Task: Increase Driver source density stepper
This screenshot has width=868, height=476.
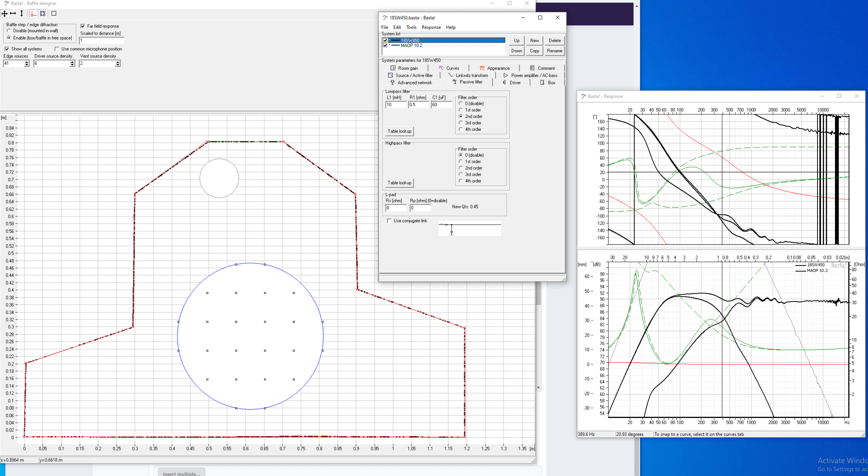Action: pyautogui.click(x=72, y=62)
